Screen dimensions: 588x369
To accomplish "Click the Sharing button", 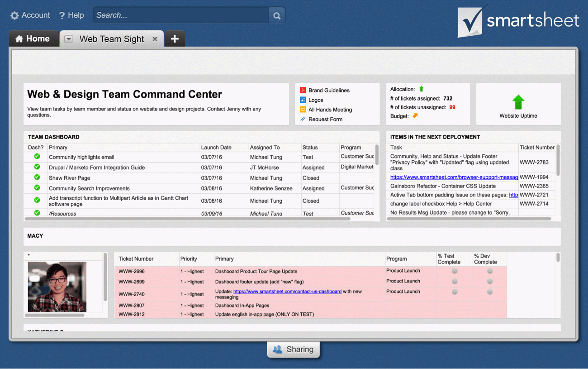I will 294,350.
